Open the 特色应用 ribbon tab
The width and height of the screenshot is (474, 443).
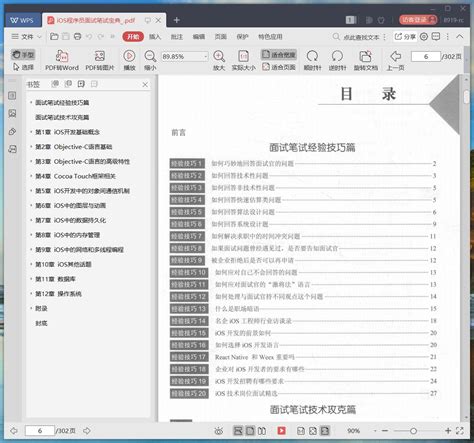pos(270,37)
